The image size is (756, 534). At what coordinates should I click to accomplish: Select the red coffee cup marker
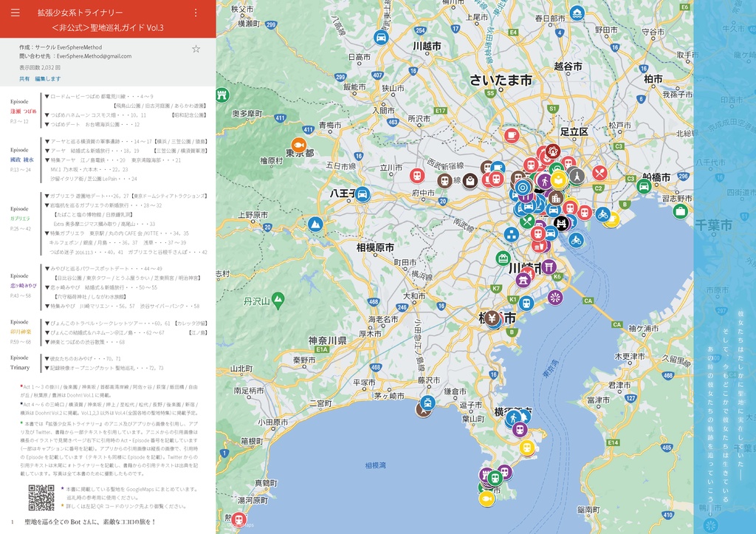click(511, 136)
